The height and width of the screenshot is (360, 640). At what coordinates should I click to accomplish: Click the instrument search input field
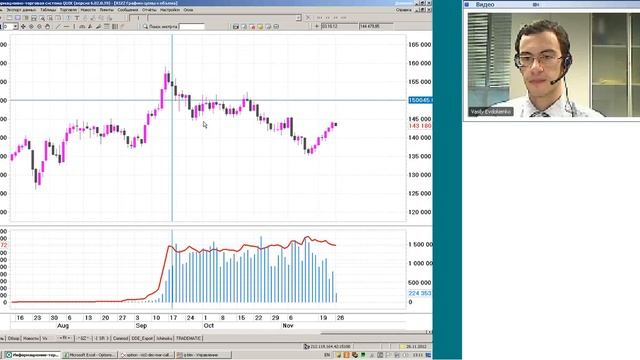192,27
